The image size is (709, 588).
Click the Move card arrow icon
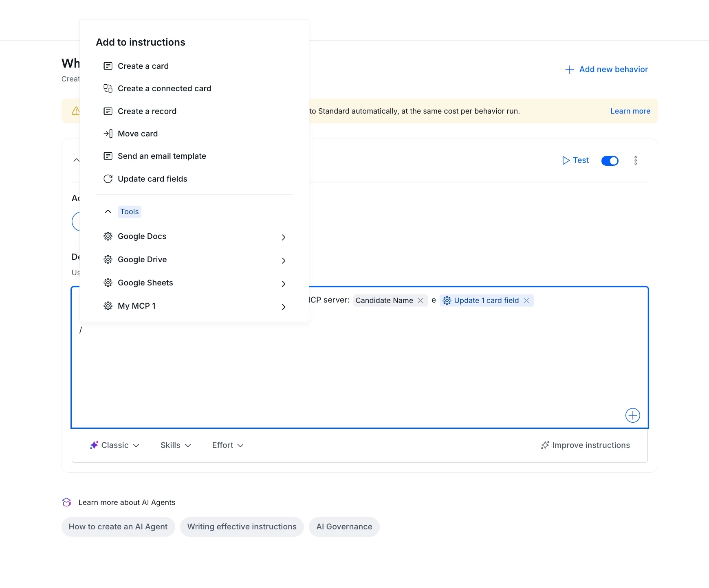click(x=108, y=134)
